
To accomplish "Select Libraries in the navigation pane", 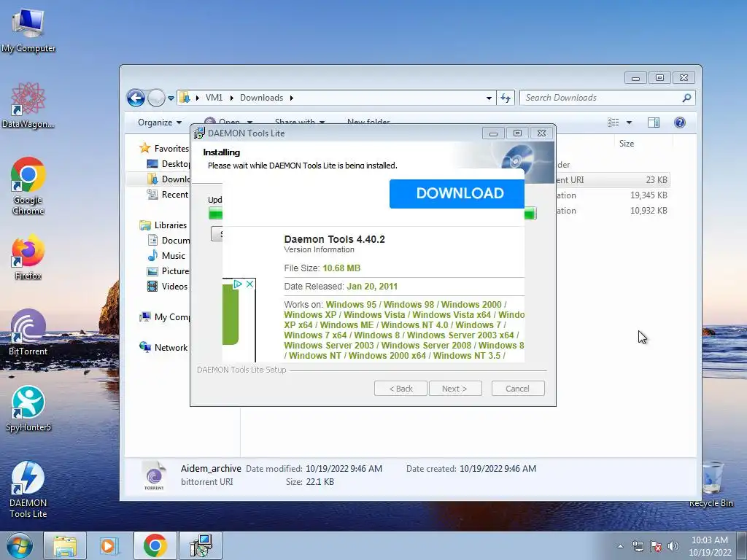I will [163, 225].
